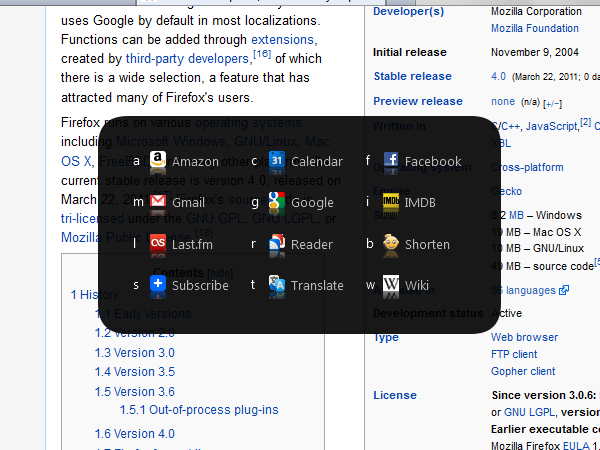The image size is (600, 450).
Task: Jump to section 1.5 Version 3.6
Action: click(x=135, y=391)
